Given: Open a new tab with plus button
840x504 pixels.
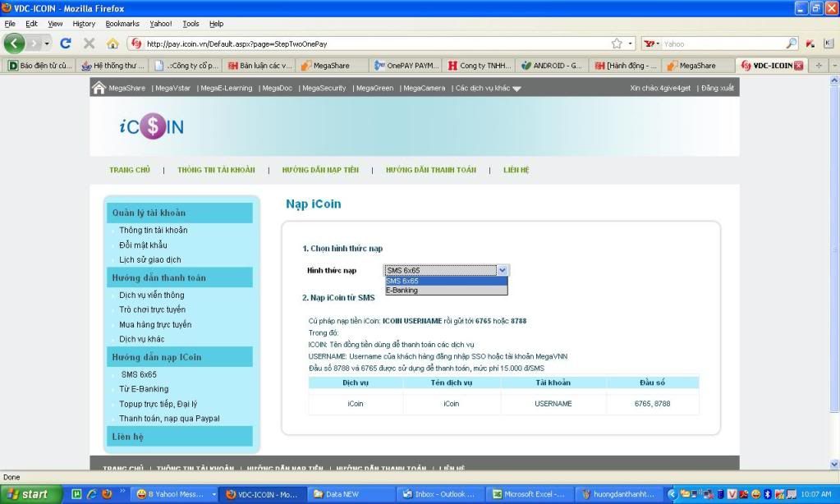Looking at the screenshot, I should 818,66.
